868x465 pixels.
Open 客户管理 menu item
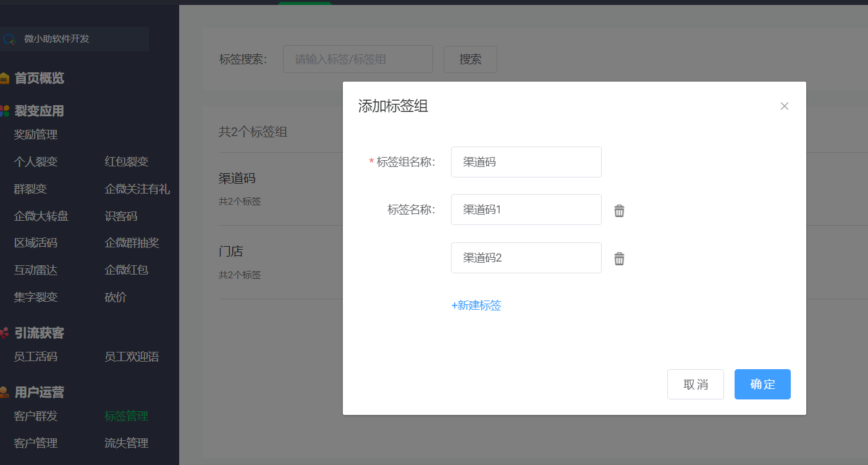[36, 443]
